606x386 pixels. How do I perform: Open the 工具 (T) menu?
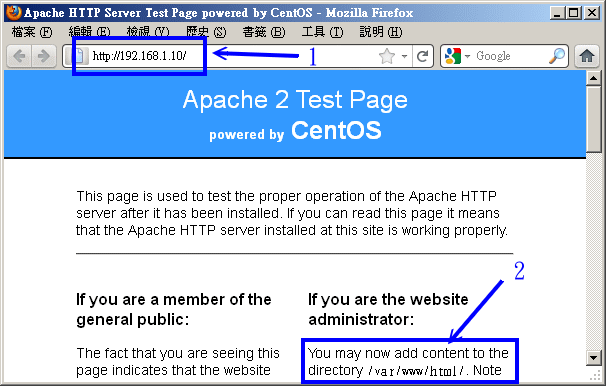tap(322, 32)
